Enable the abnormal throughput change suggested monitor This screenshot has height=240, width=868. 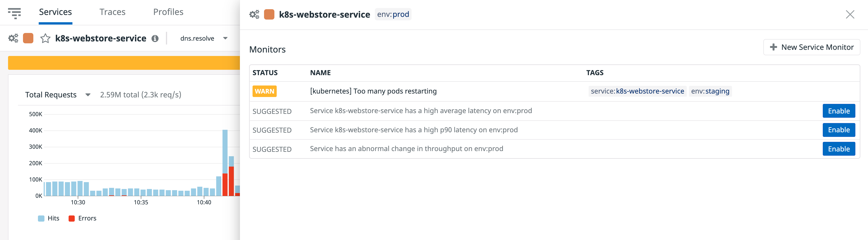(x=839, y=149)
